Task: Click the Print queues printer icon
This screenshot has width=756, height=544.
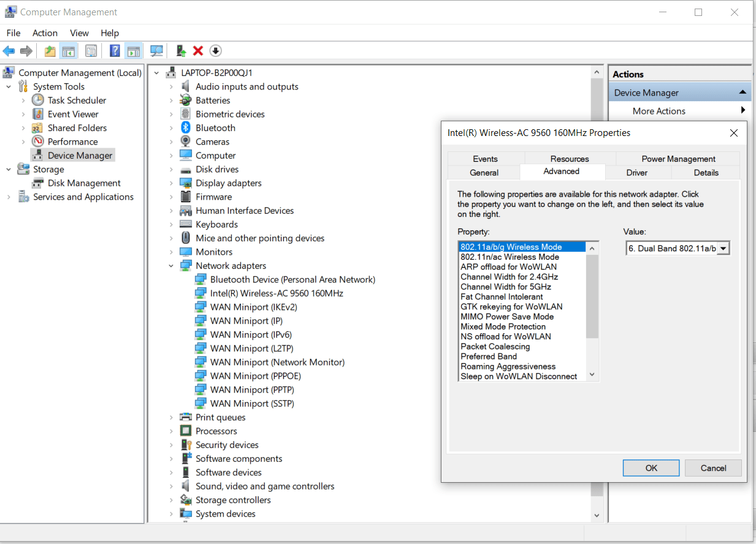Action: click(x=186, y=417)
